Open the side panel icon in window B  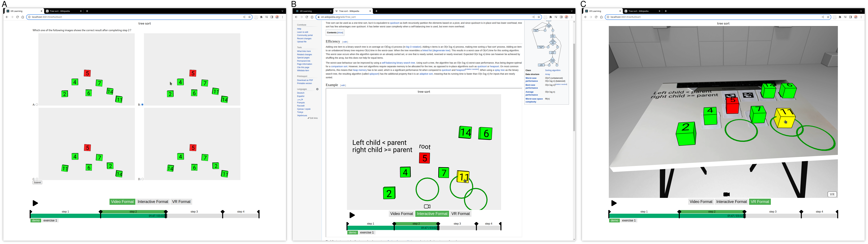(x=561, y=17)
